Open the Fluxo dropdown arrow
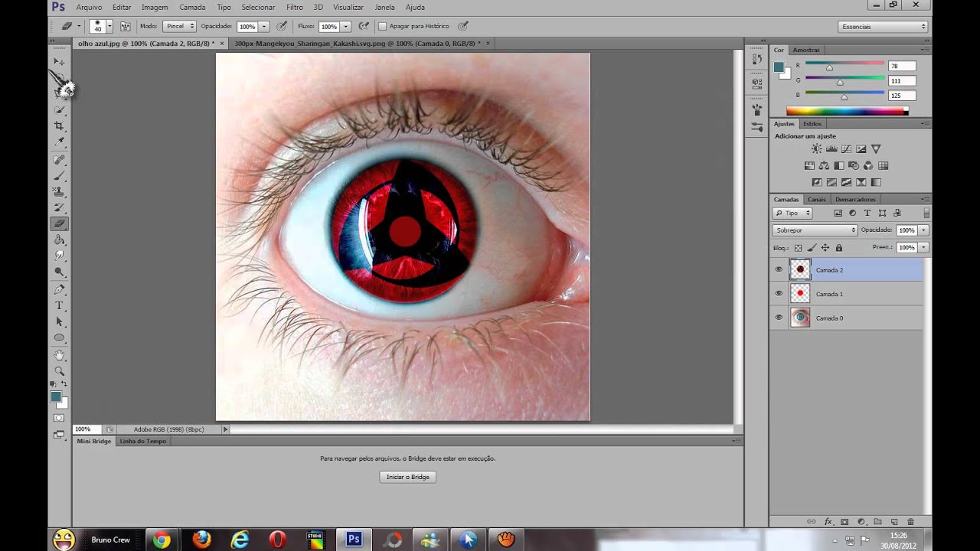The width and height of the screenshot is (980, 551). [x=346, y=26]
